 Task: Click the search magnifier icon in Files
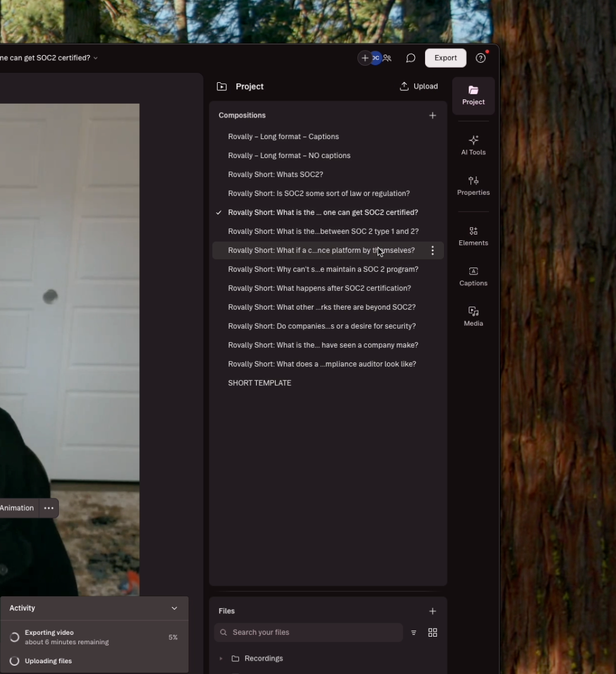223,632
